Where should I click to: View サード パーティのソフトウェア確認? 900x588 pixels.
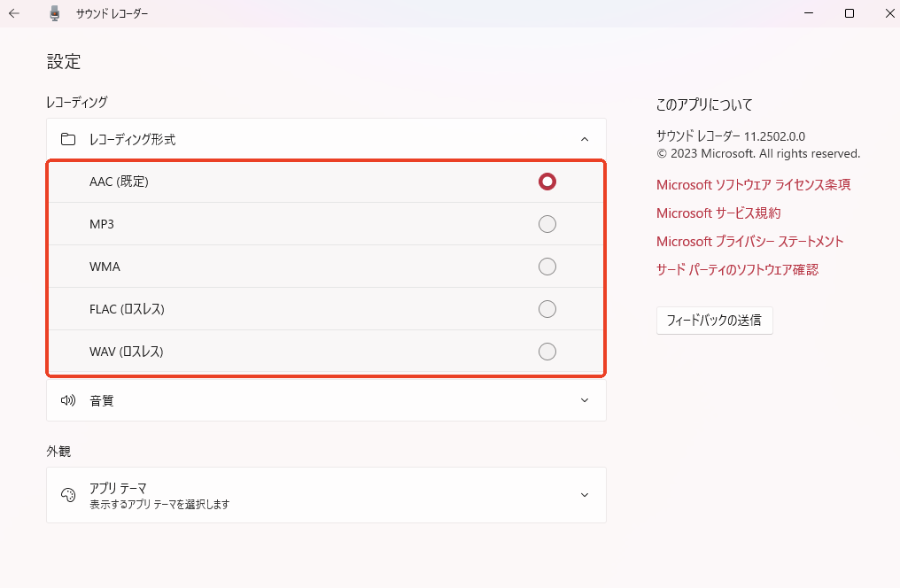tap(737, 269)
